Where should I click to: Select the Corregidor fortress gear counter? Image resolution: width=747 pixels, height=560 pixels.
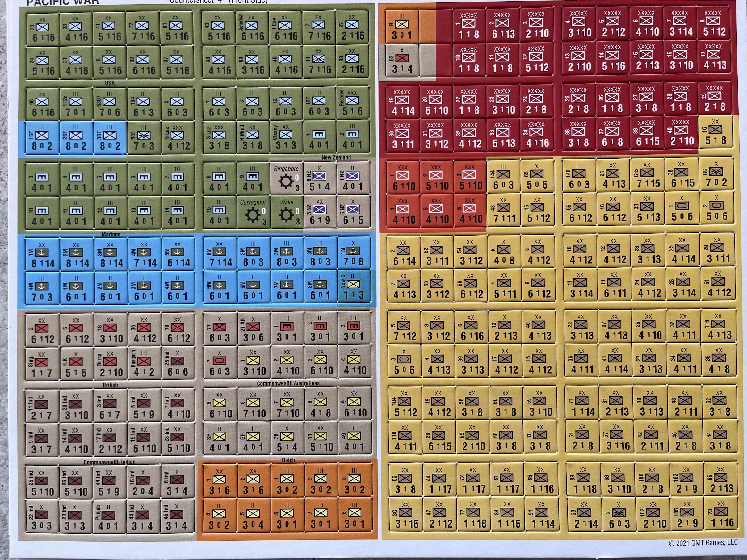point(253,212)
